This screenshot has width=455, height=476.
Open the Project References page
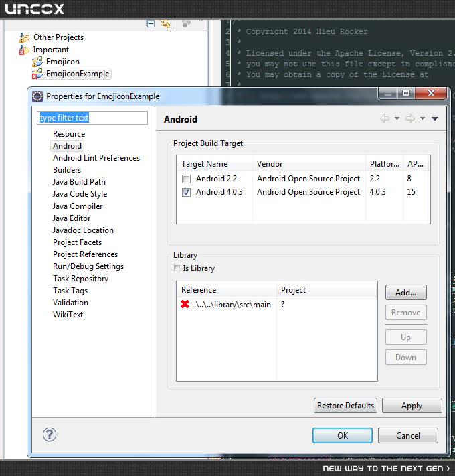pos(85,254)
